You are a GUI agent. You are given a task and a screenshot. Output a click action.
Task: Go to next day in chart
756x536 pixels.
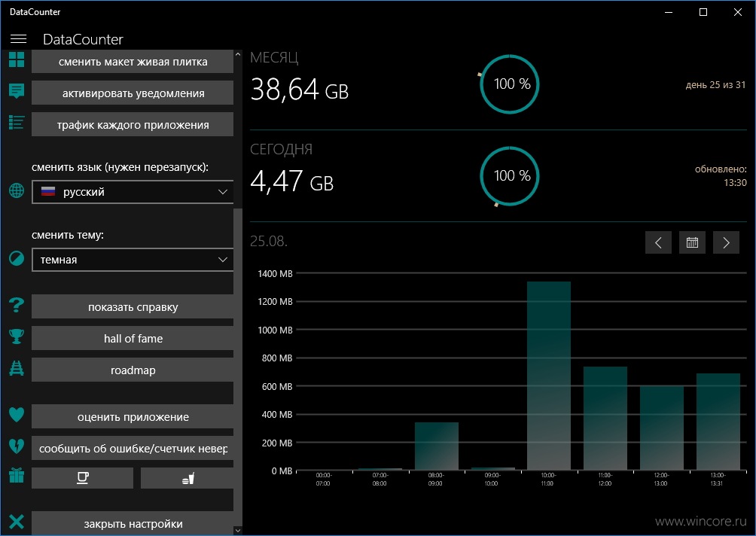[726, 242]
